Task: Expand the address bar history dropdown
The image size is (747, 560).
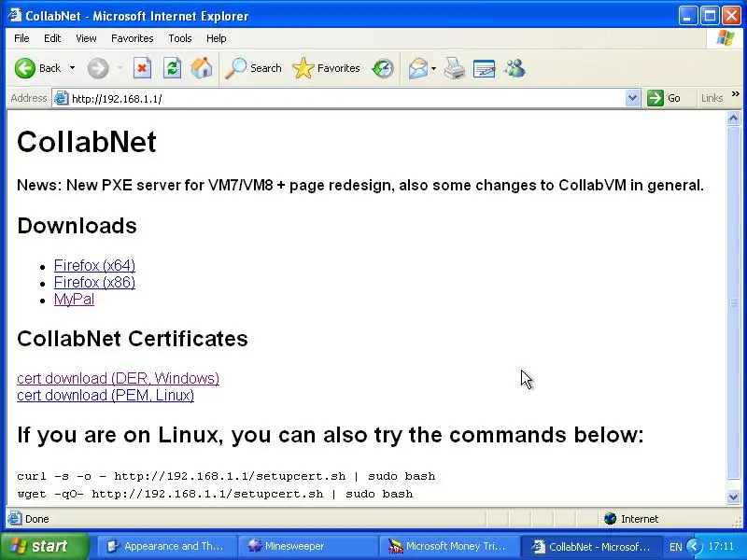Action: 632,98
